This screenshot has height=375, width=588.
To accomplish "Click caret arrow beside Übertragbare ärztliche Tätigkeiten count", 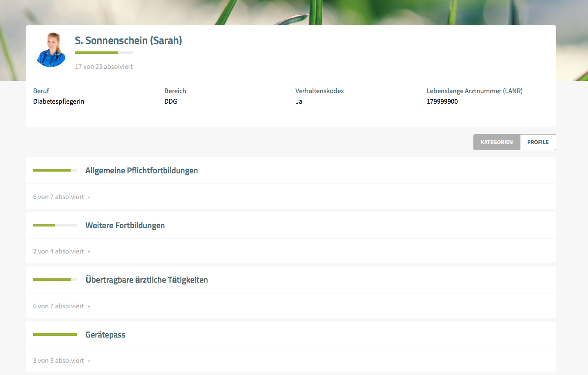I will coord(89,307).
